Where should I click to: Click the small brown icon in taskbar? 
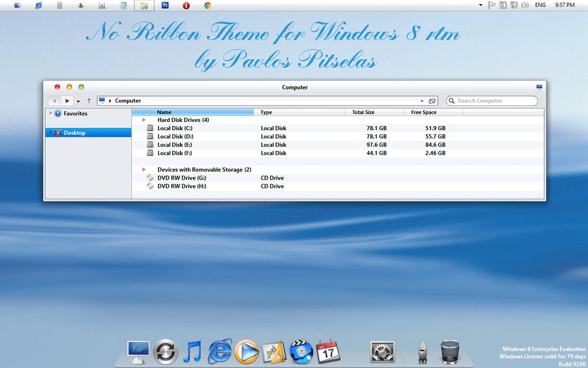[x=80, y=5]
